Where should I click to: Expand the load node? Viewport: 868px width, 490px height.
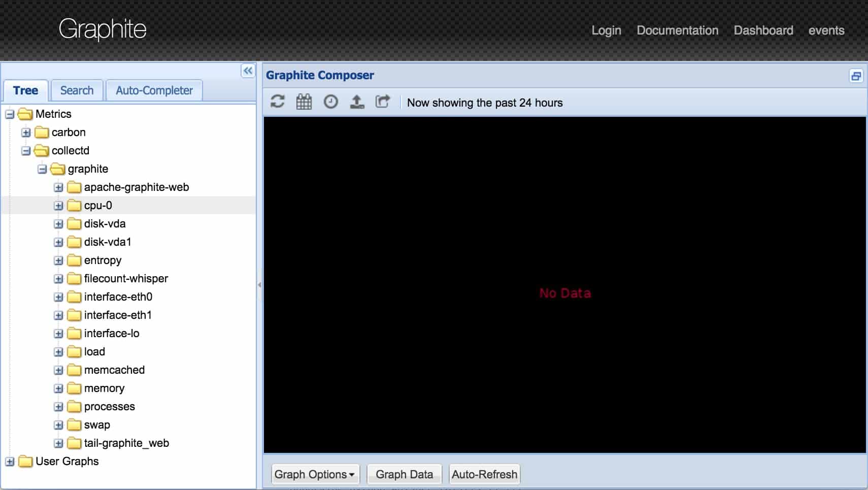coord(58,352)
